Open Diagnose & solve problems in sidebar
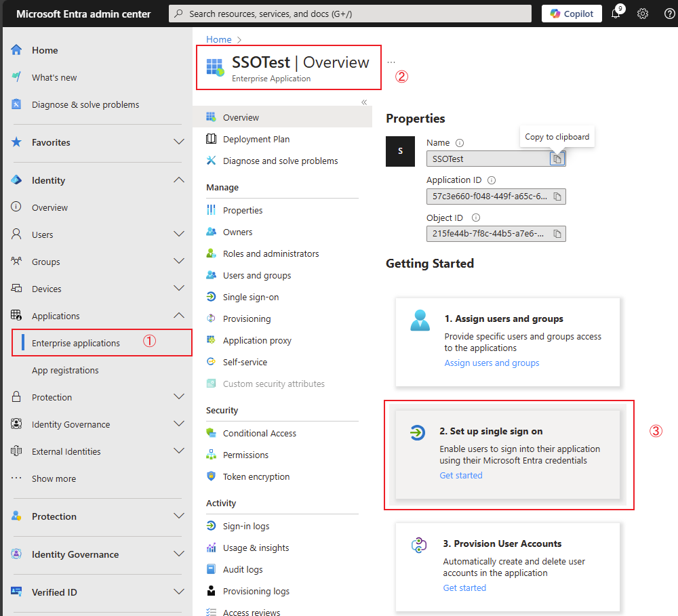Screen dimensions: 678x616 [85, 105]
